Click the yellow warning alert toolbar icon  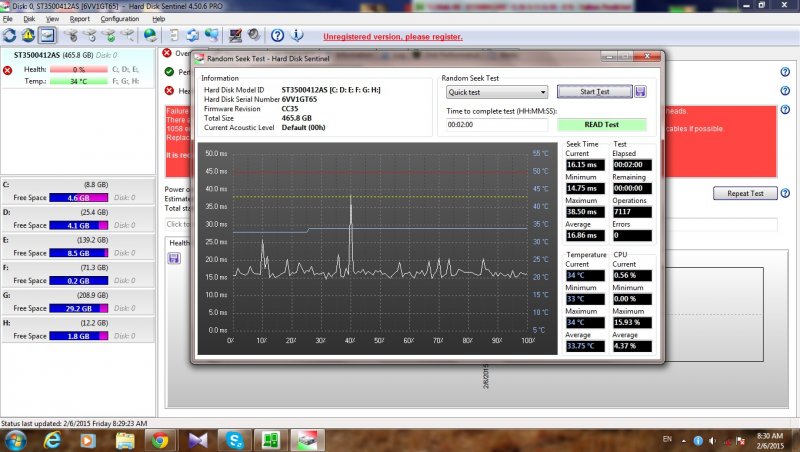tap(28, 35)
